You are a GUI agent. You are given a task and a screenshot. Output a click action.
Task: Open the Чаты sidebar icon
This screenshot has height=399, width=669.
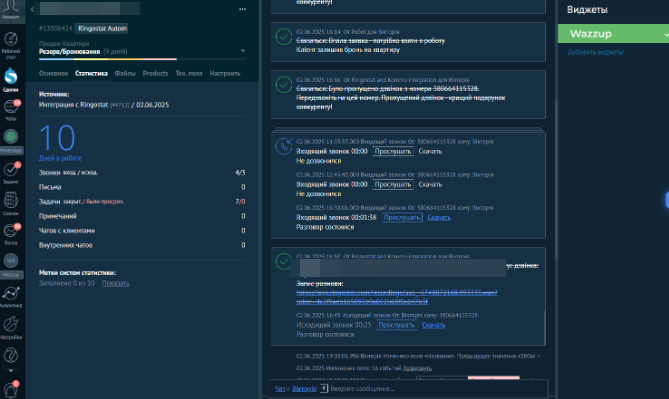click(11, 110)
